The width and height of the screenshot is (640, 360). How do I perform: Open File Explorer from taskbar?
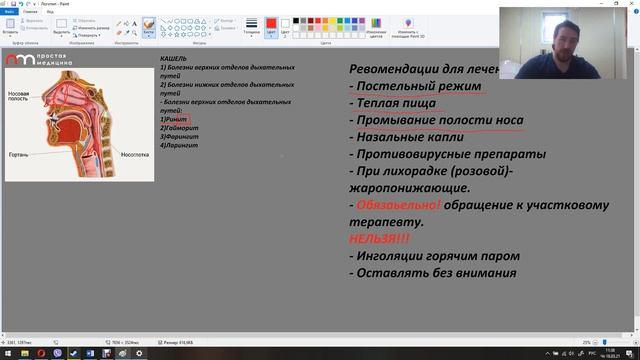pyautogui.click(x=25, y=353)
